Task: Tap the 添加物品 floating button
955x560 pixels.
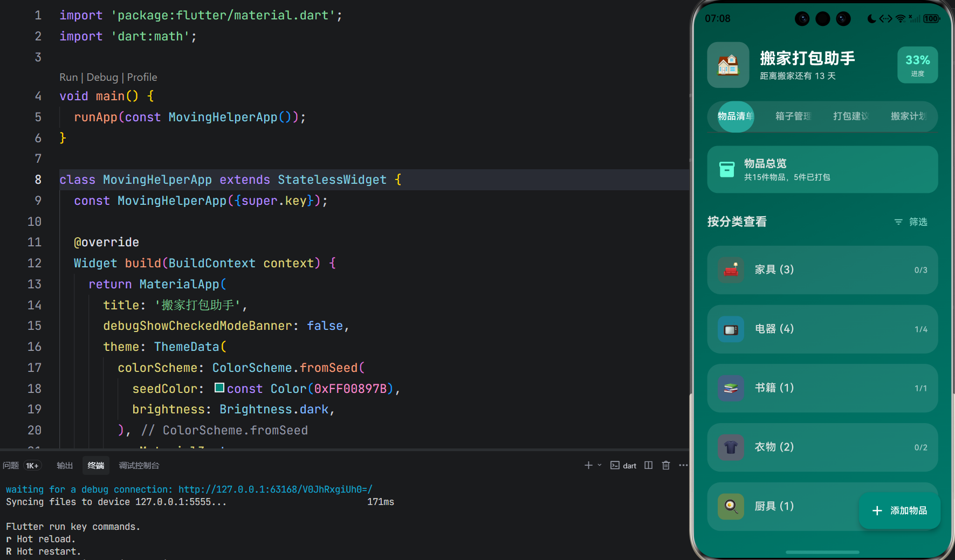Action: point(899,510)
